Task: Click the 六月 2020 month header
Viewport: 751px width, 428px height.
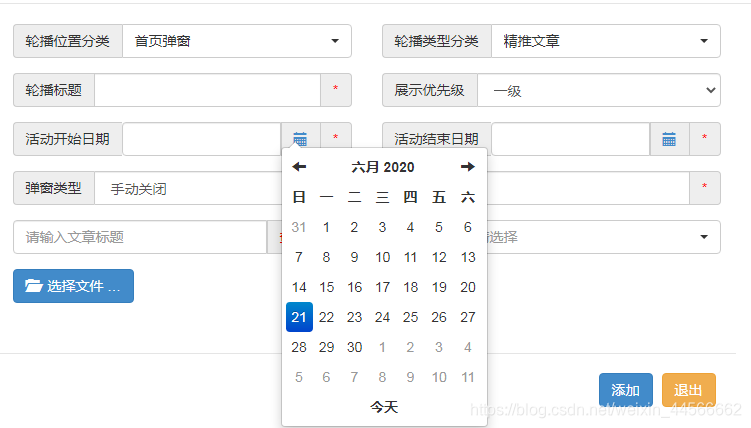Action: [383, 167]
